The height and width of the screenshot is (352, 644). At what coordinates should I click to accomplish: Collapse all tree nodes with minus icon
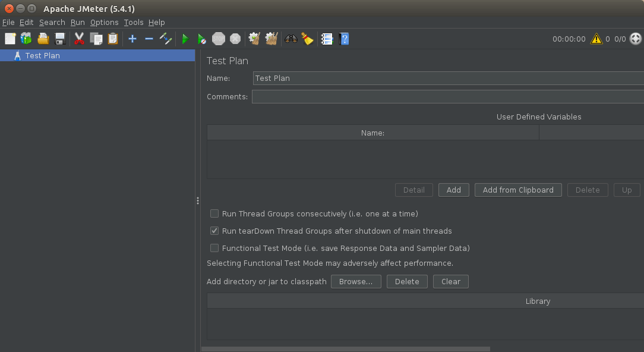point(149,39)
